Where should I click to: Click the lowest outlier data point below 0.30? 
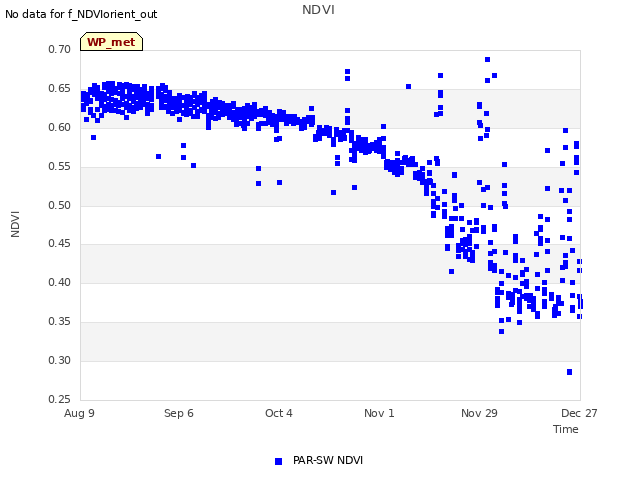569,372
